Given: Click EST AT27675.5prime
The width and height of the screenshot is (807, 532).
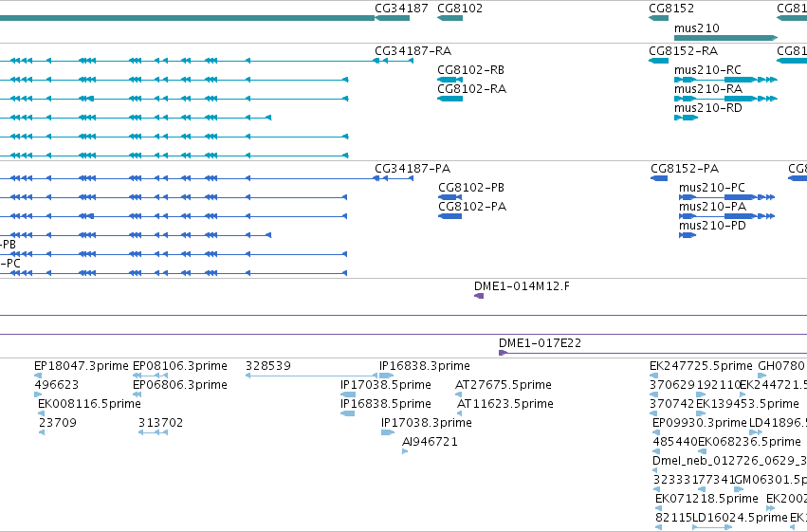Looking at the screenshot, I should [x=458, y=394].
